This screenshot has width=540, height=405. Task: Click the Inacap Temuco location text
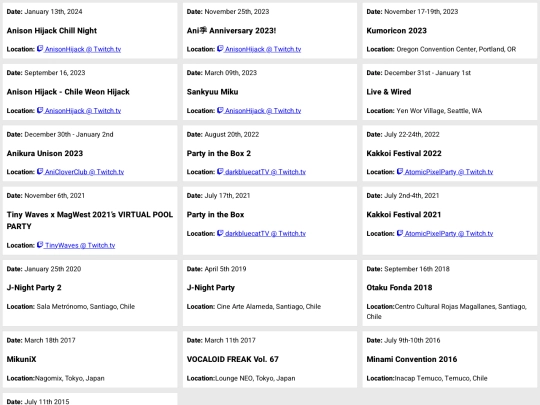tap(441, 378)
